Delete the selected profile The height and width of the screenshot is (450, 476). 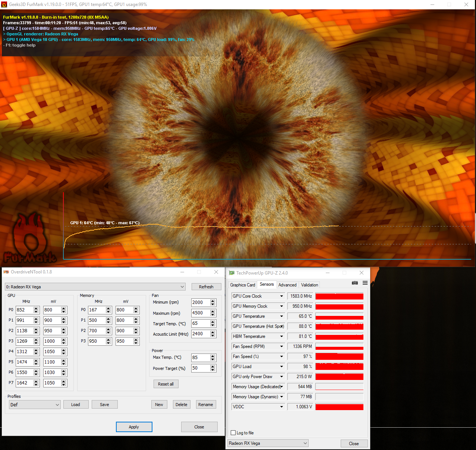click(182, 405)
